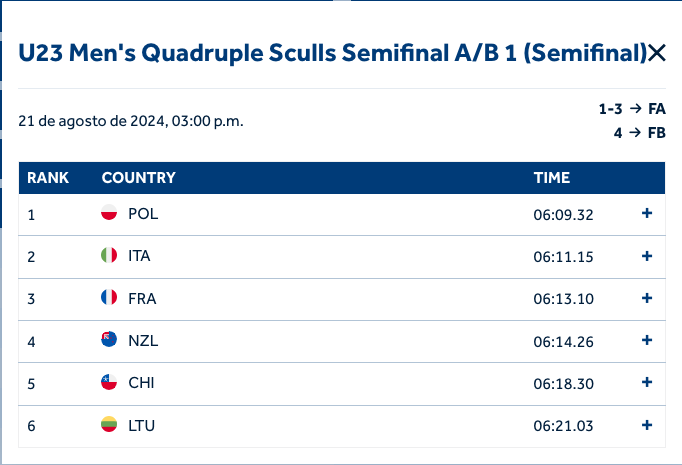Expand POL crew details with plus
Image resolution: width=682 pixels, height=465 pixels.
point(647,214)
